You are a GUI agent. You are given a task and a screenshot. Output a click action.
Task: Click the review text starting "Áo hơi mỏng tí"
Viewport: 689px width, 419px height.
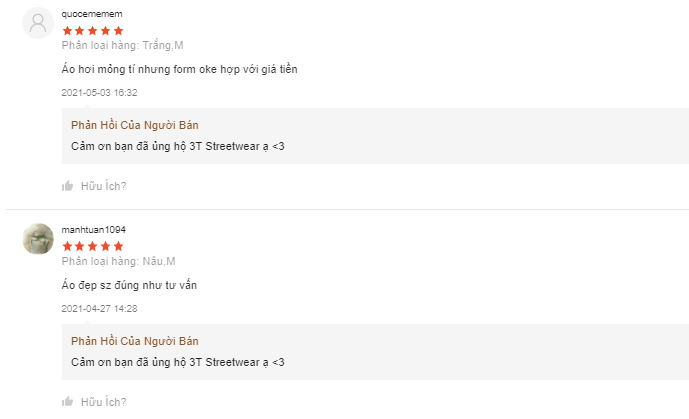pos(179,70)
